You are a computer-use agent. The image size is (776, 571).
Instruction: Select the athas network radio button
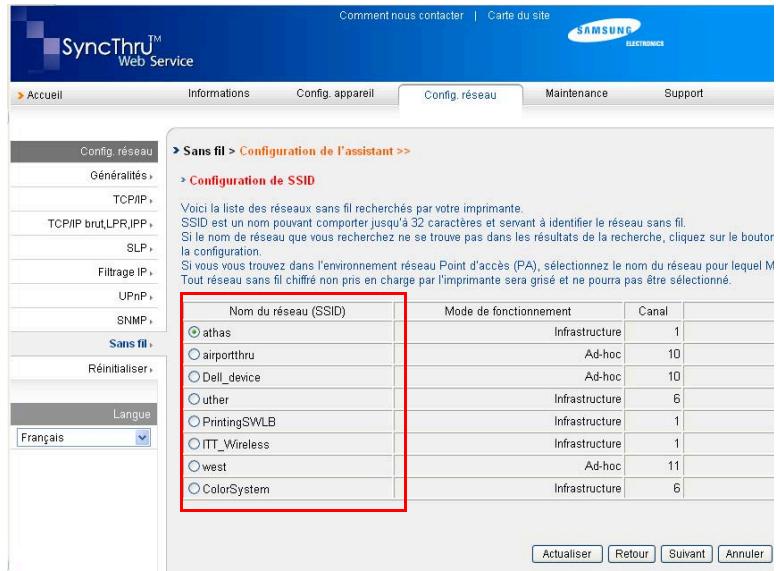[194, 332]
